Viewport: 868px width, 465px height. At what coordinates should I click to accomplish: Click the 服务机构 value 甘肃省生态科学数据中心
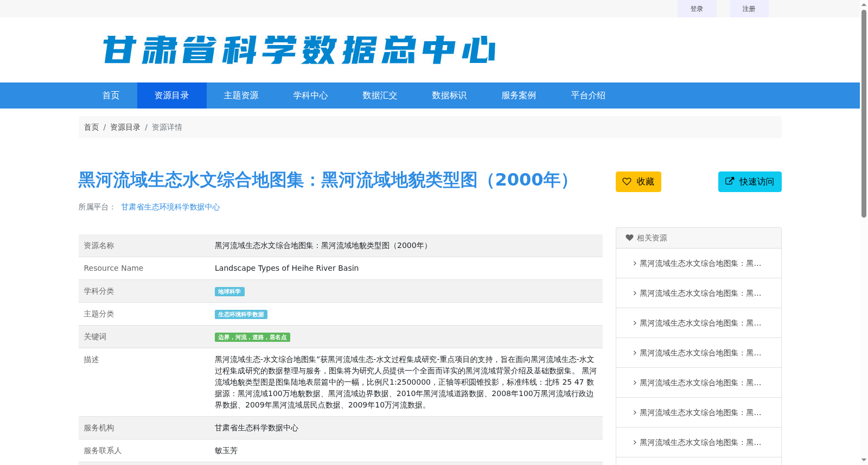[x=257, y=428]
